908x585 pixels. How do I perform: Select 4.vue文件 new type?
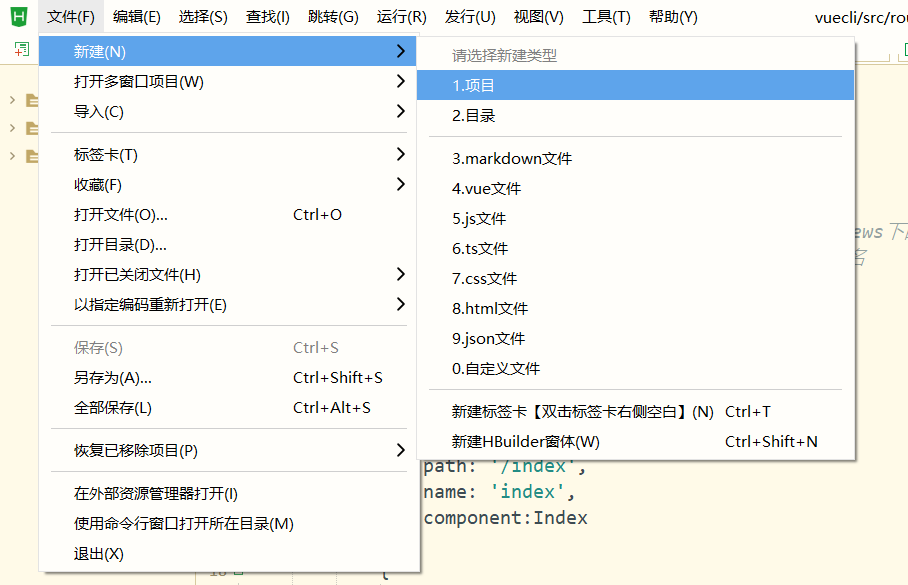click(635, 188)
